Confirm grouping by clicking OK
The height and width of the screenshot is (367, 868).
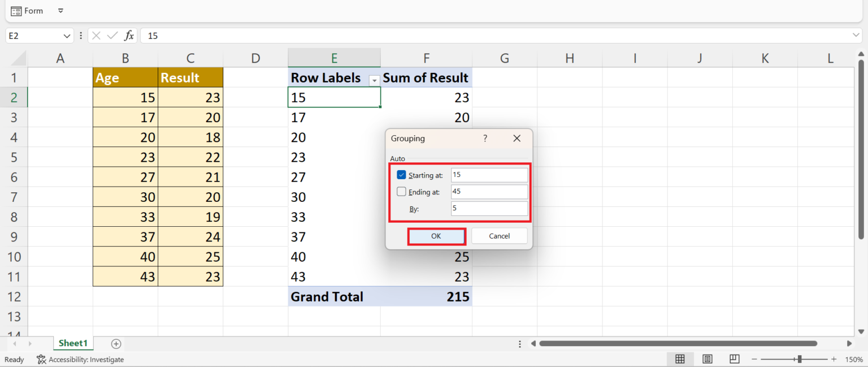click(436, 236)
